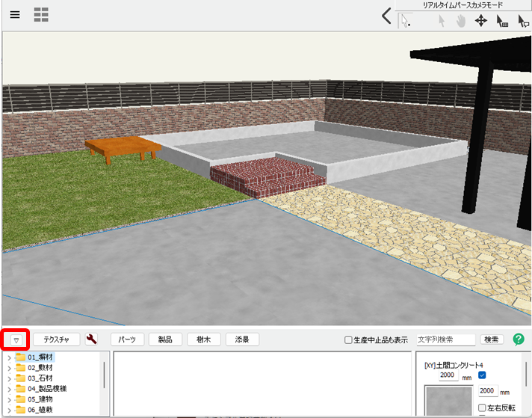Viewport: 532px width, 418px height.
Task: Expand the 04_製品模様 folder
Action: tap(9, 389)
